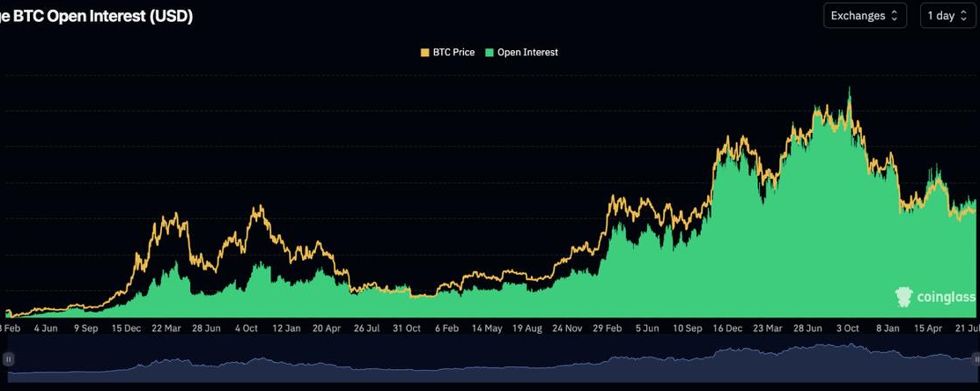Image resolution: width=980 pixels, height=391 pixels.
Task: Click the green Open Interest legend swatch
Action: [490, 53]
